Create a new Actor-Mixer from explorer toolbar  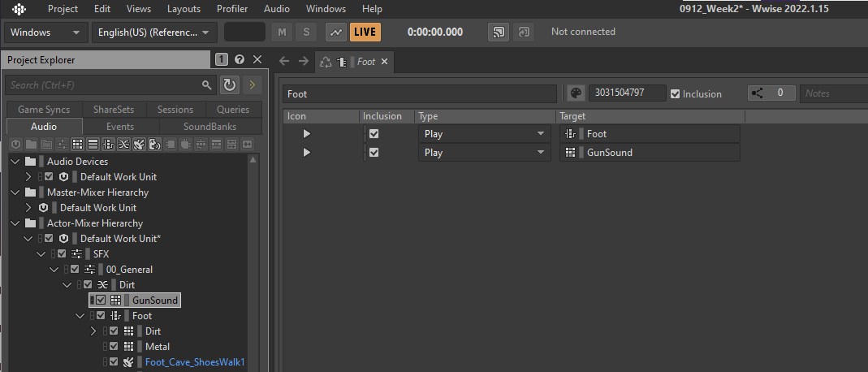[62, 145]
